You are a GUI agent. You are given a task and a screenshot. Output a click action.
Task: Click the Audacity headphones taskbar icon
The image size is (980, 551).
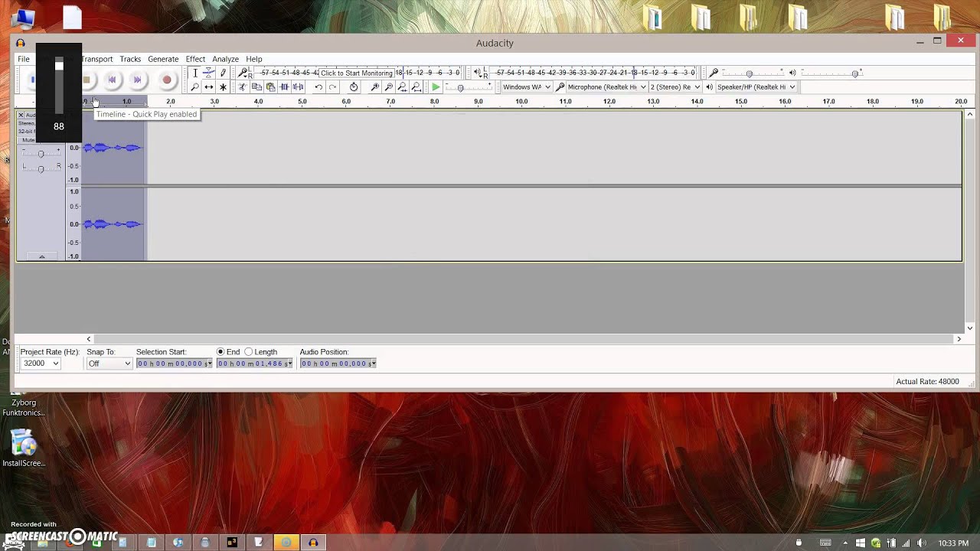pos(313,543)
